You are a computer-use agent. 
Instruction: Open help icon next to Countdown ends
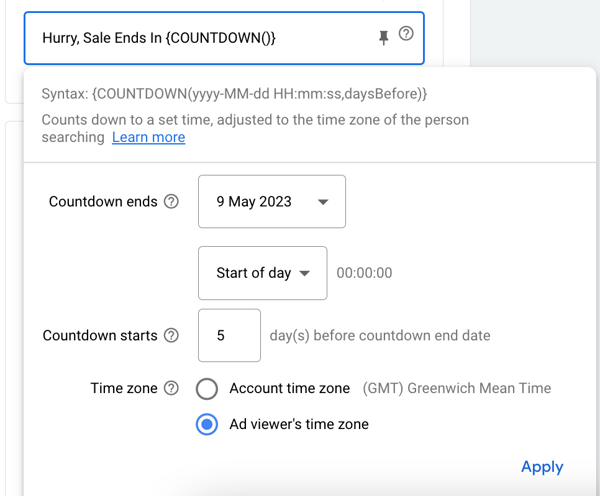click(171, 202)
